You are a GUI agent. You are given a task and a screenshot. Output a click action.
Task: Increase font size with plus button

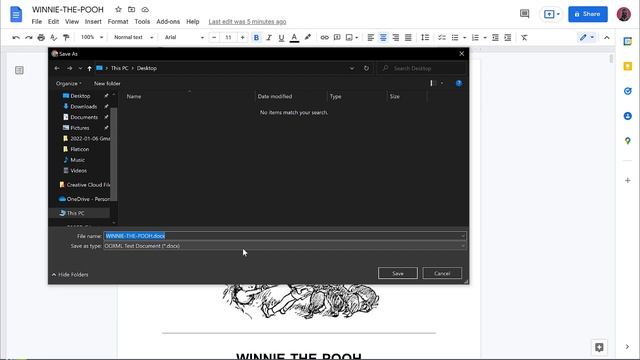[242, 38]
